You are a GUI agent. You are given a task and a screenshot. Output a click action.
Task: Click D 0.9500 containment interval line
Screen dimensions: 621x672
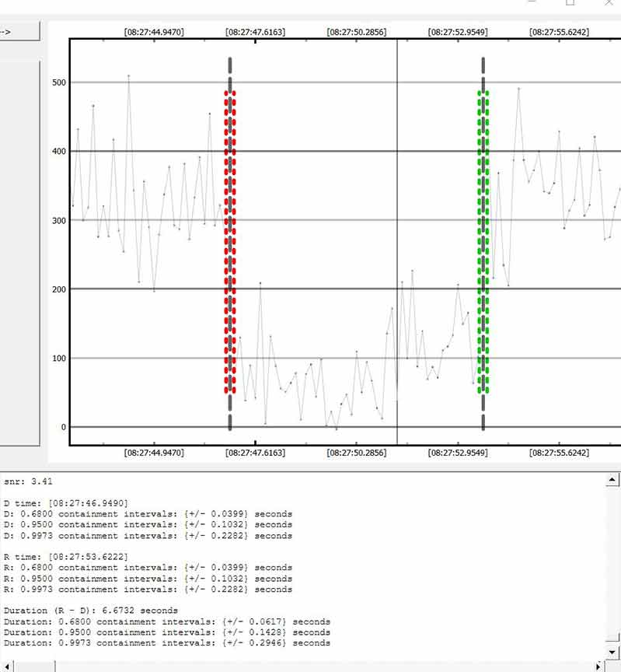148,524
